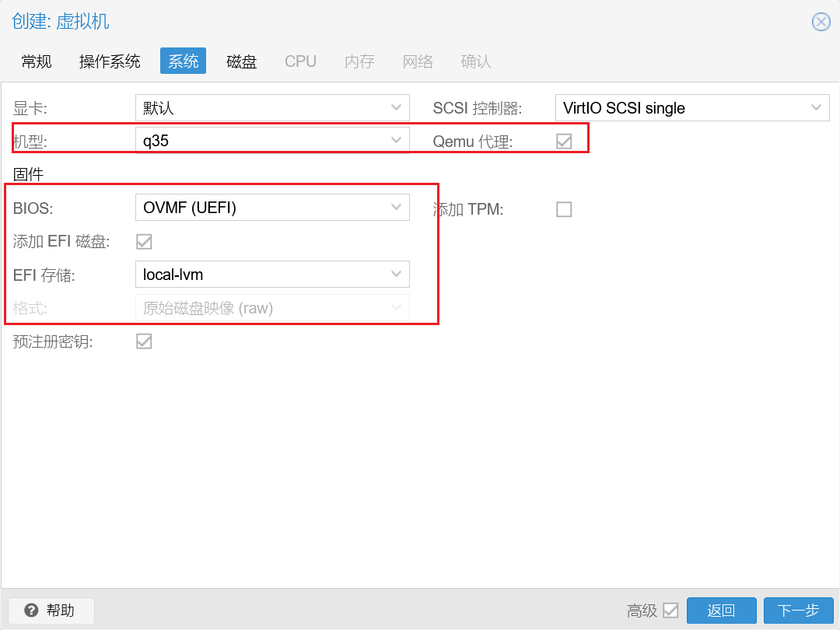This screenshot has width=840, height=630.
Task: Enable the 添加 TPM checkbox
Action: click(564, 209)
